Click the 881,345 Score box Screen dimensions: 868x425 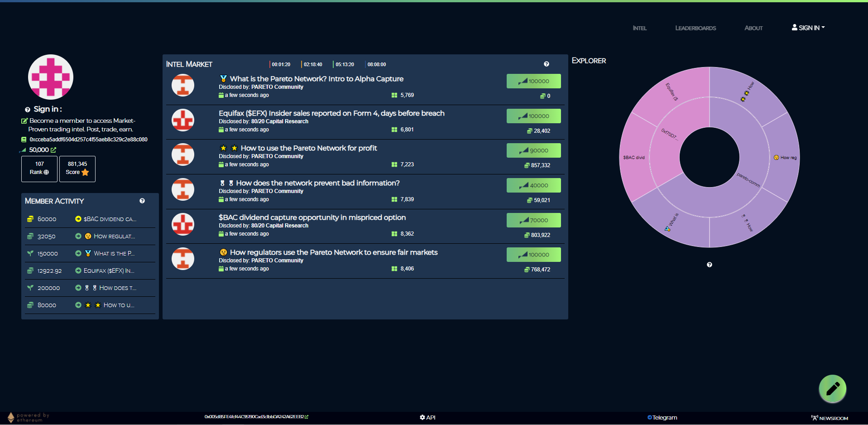point(77,169)
